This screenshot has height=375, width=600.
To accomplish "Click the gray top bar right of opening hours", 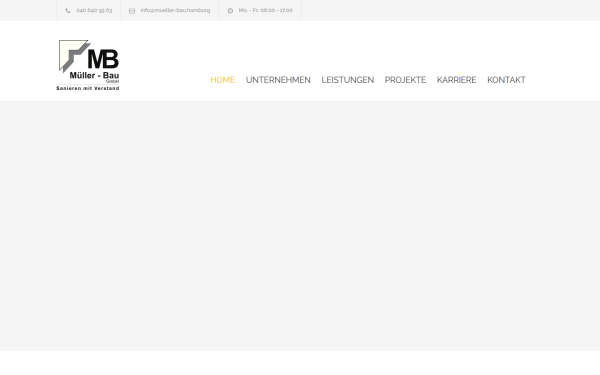I will pos(451,10).
